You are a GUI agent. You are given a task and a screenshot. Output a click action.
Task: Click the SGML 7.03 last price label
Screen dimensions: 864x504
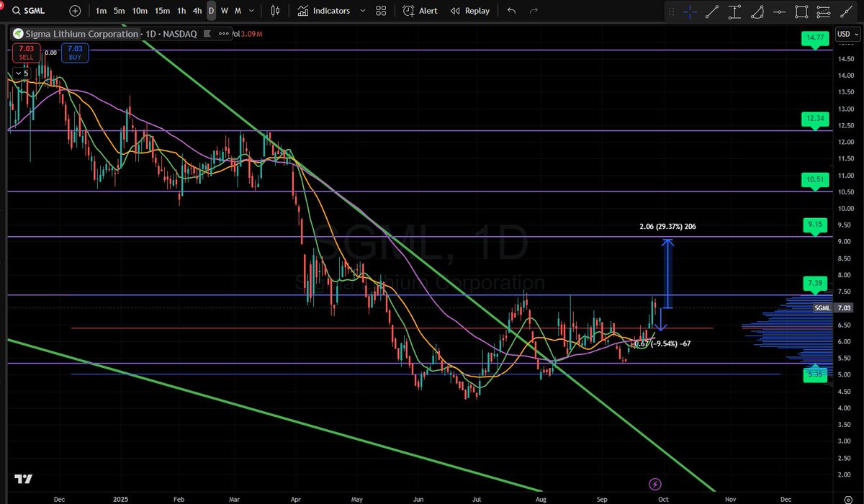pos(834,307)
